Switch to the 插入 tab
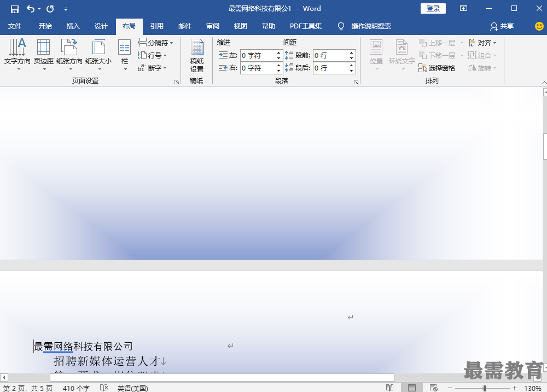 click(73, 26)
